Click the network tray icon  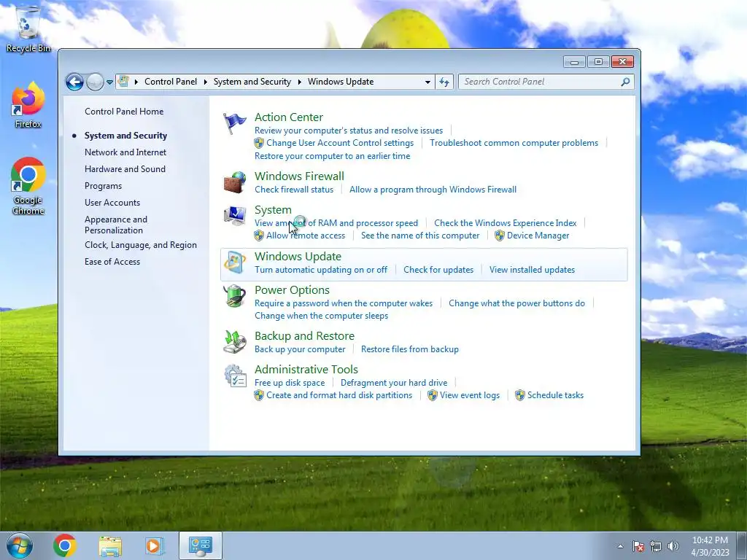[656, 546]
